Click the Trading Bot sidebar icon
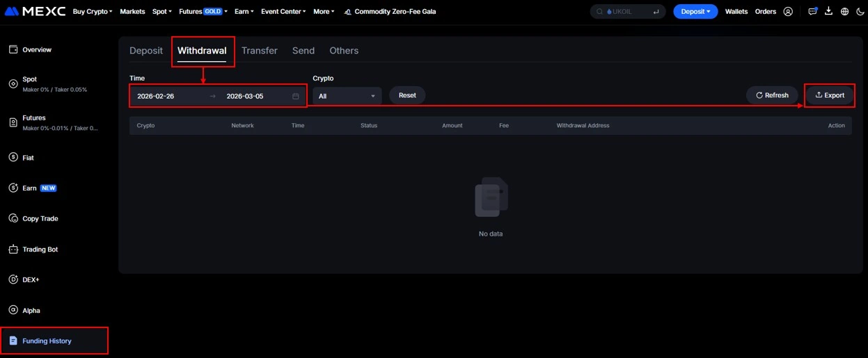 coord(13,249)
